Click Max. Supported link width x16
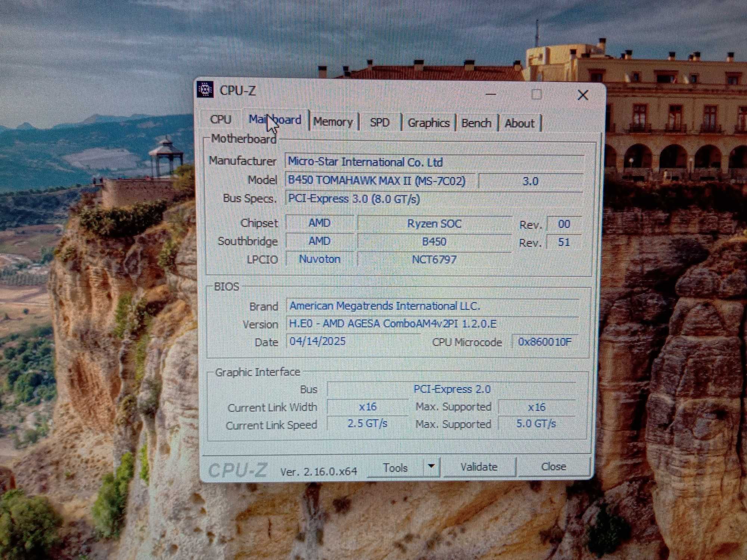747x560 pixels. [x=537, y=407]
